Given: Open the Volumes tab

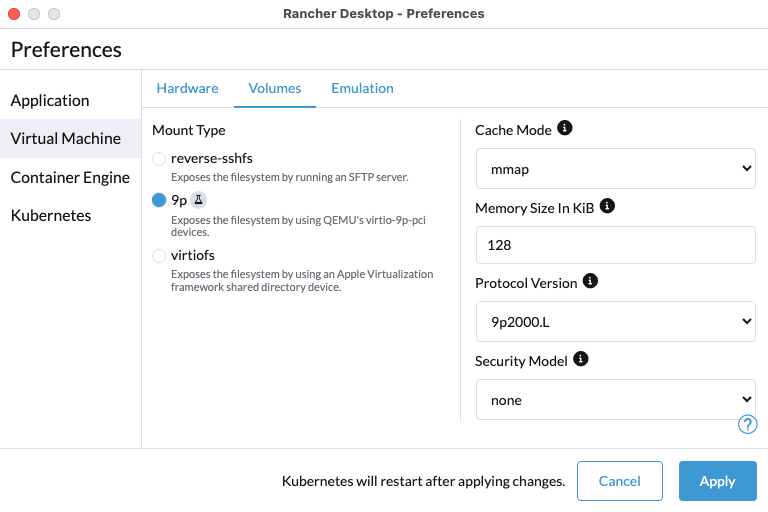Looking at the screenshot, I should (x=275, y=88).
